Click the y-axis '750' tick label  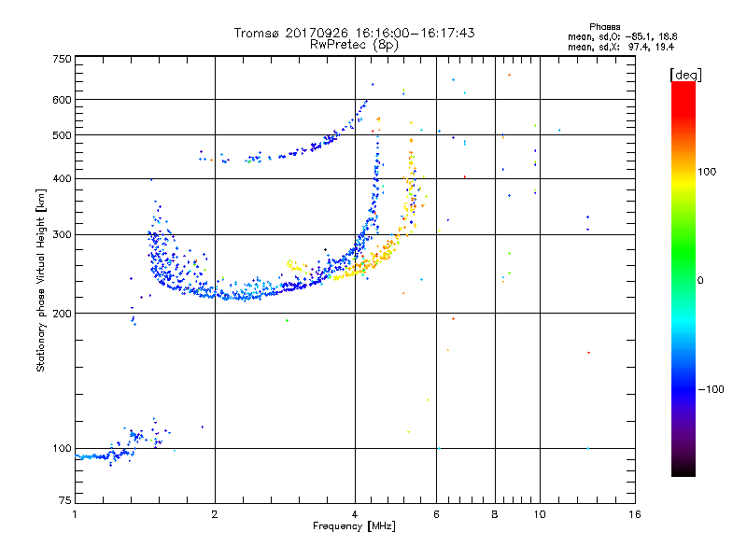point(62,59)
